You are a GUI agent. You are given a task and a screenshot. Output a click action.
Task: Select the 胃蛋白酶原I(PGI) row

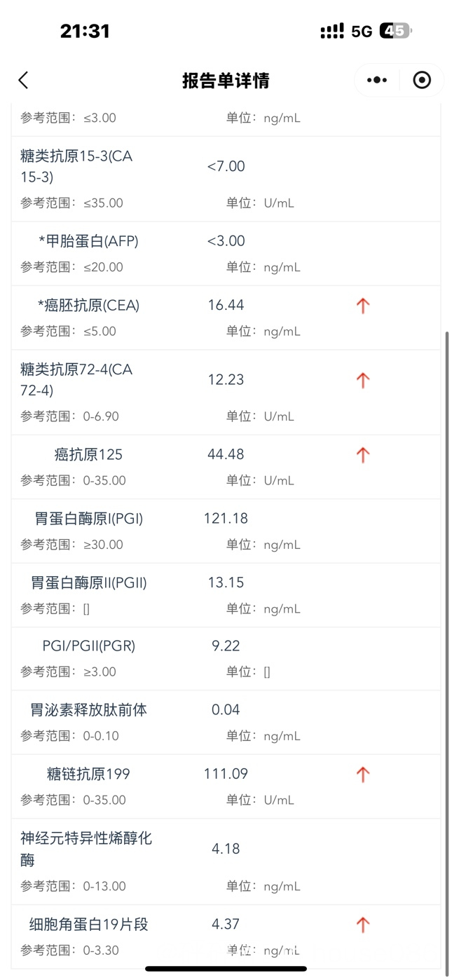click(x=226, y=531)
